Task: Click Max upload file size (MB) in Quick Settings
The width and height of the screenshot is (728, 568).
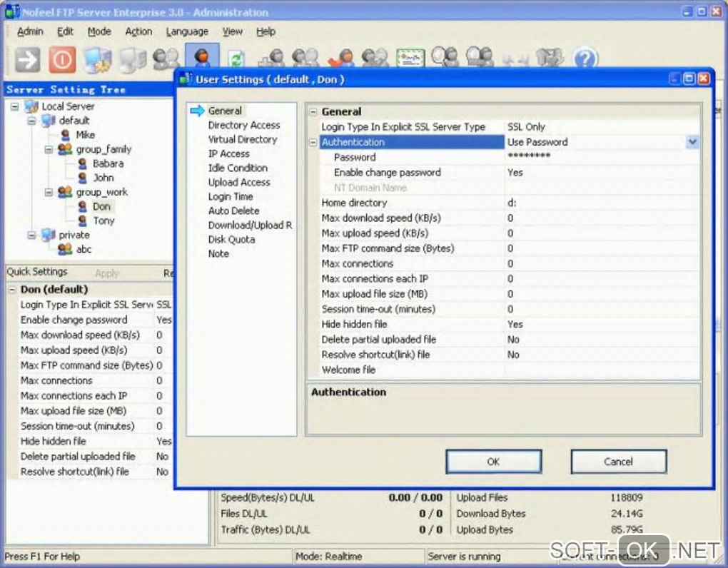Action: (74, 411)
